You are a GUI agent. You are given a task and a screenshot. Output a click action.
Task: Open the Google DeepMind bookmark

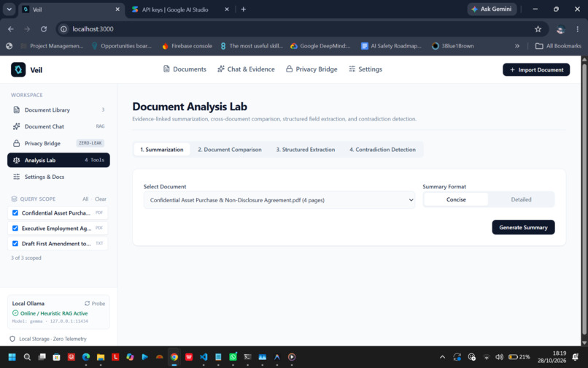320,46
